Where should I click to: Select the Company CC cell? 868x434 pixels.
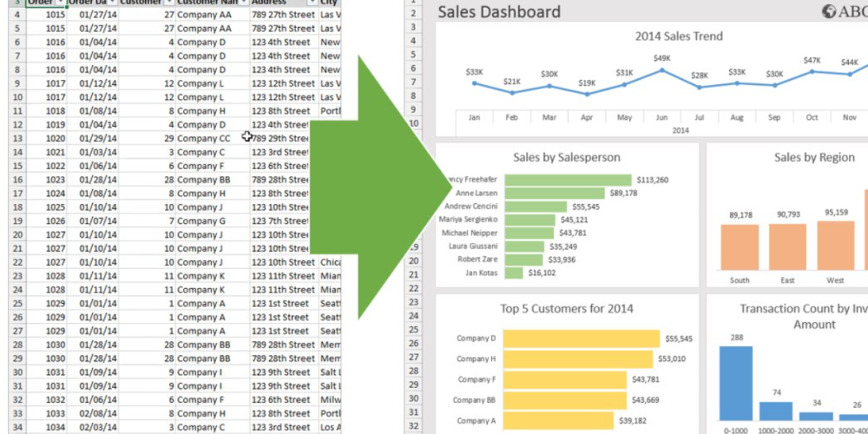pos(204,138)
